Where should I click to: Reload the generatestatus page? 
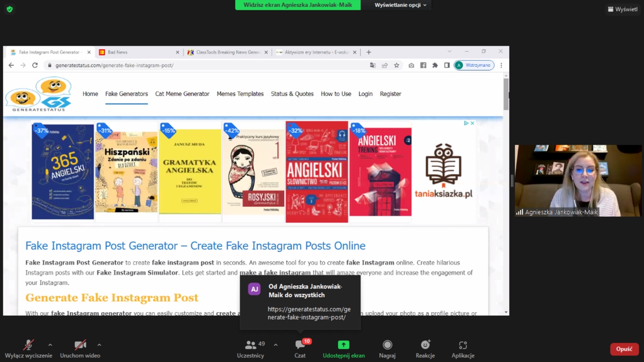click(x=35, y=65)
